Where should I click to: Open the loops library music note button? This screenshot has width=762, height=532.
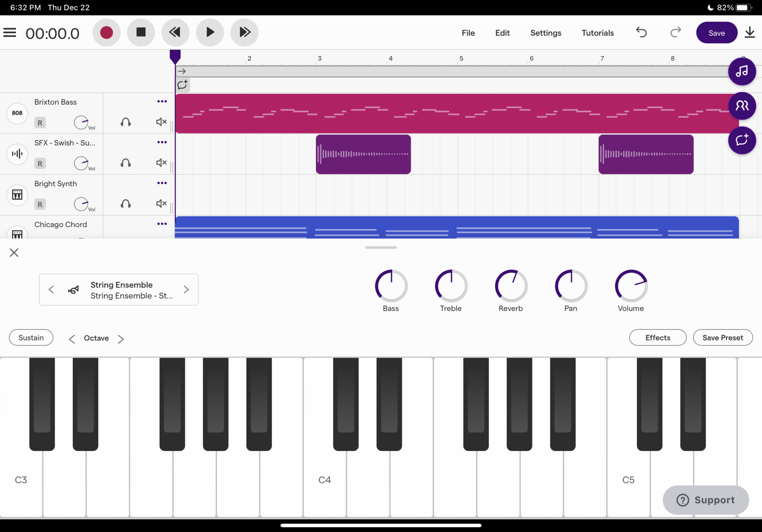tap(742, 71)
